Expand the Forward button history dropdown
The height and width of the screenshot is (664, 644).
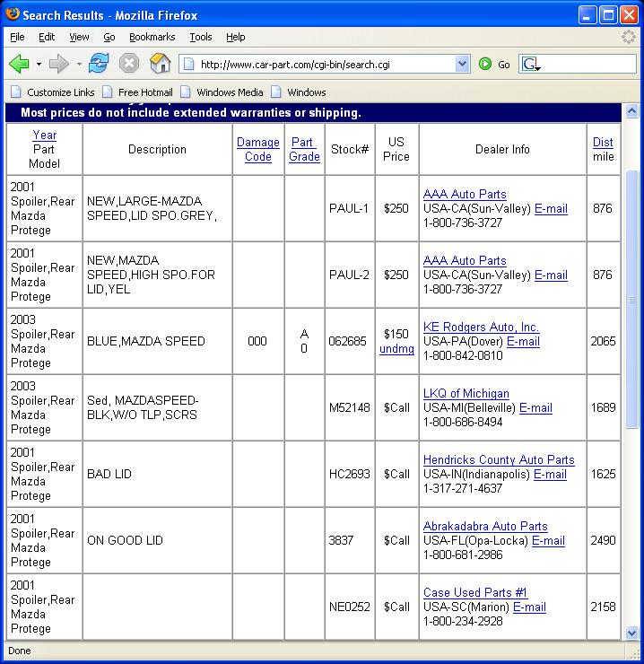[x=79, y=65]
